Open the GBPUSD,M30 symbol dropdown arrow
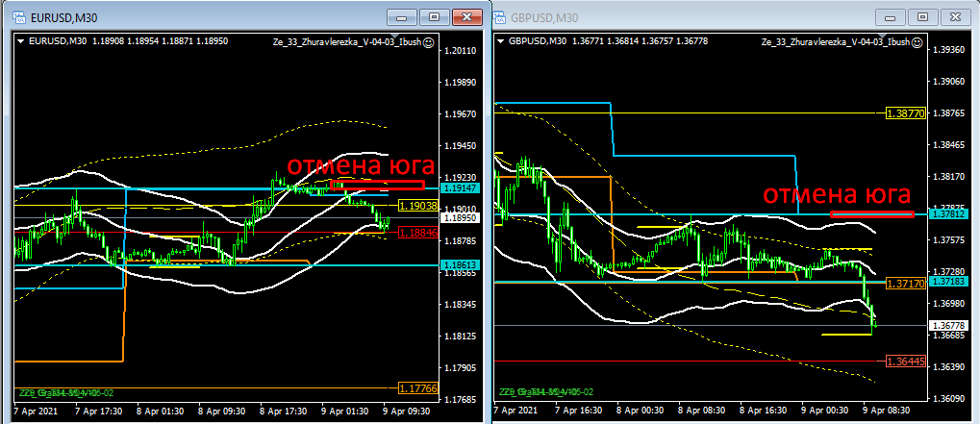Screen dimensions: 980x424 point(501,41)
